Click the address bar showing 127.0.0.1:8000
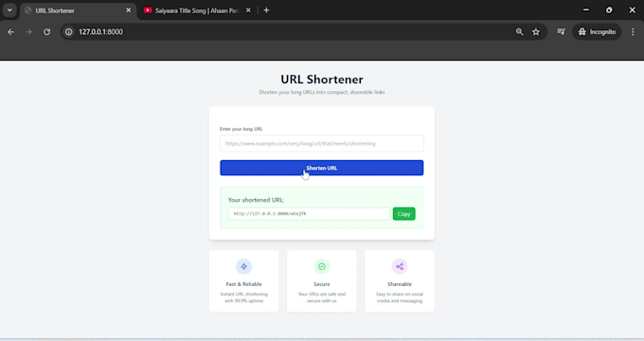 click(x=288, y=31)
